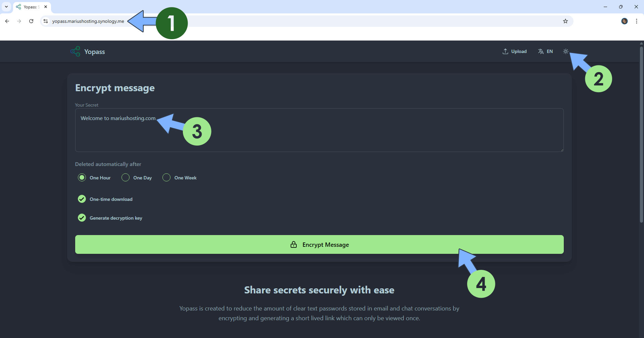Viewport: 644px width, 338px height.
Task: Click the browser forward arrow
Action: 19,21
